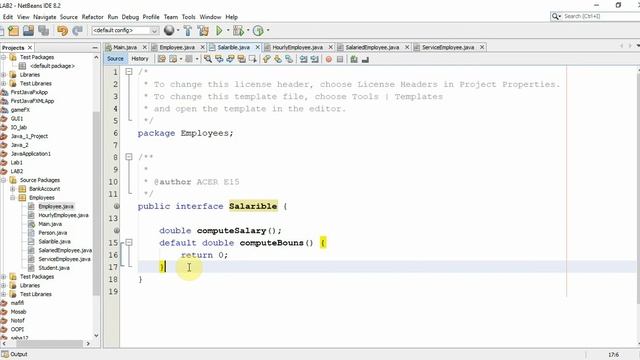Click the Redo toolbar icon
This screenshot has height=360, width=640.
tap(77, 31)
